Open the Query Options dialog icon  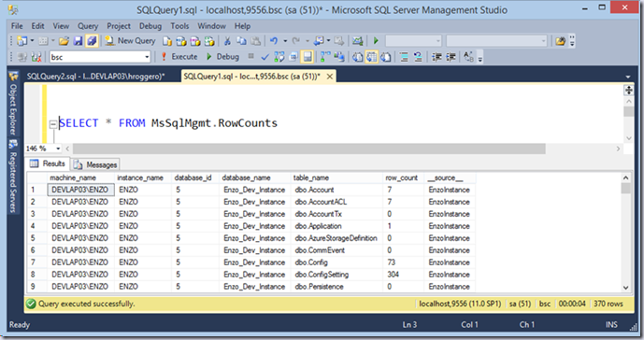293,57
